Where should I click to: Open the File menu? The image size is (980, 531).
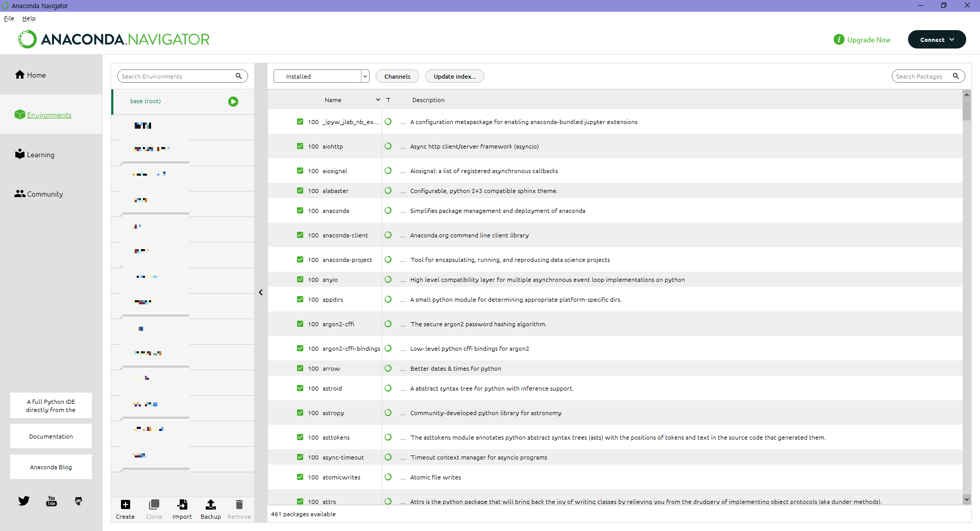(x=9, y=18)
